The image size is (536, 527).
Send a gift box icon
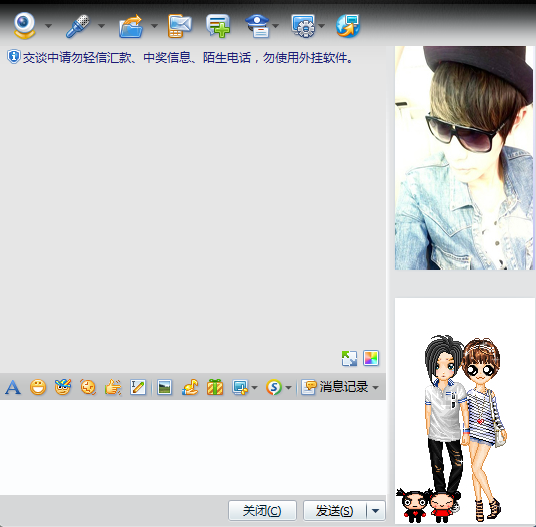215,388
